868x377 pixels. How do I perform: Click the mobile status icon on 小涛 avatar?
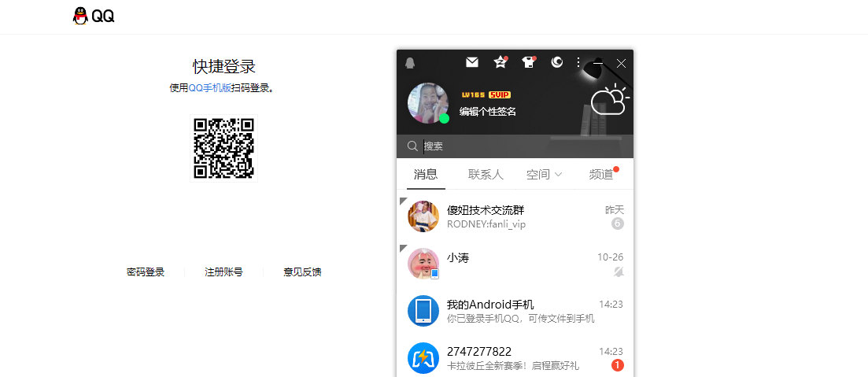pyautogui.click(x=435, y=274)
